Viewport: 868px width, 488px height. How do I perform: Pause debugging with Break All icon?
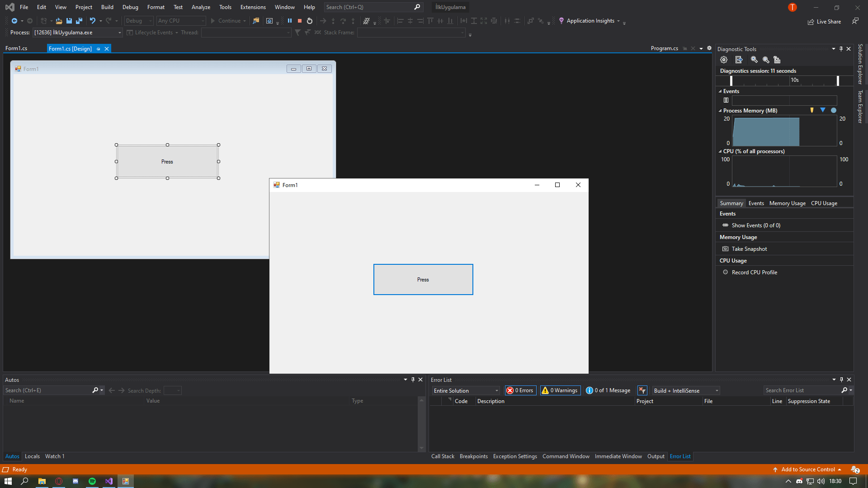coord(290,21)
